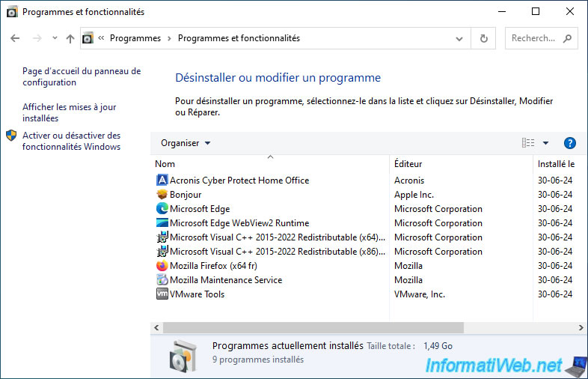
Task: Select Microsoft Edge WebView2 Runtime entry
Action: point(239,223)
